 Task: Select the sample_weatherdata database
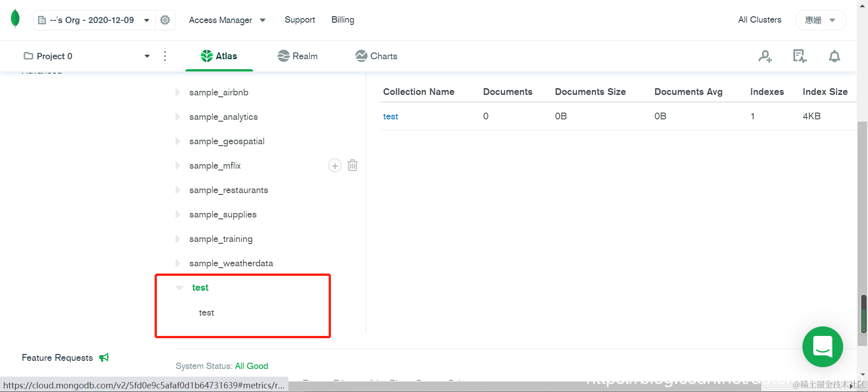(x=231, y=263)
